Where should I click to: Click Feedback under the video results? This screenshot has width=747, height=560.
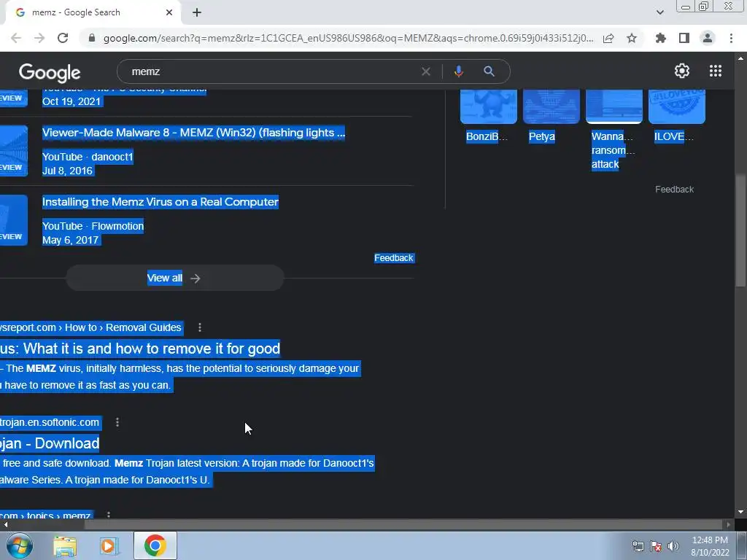(x=393, y=258)
